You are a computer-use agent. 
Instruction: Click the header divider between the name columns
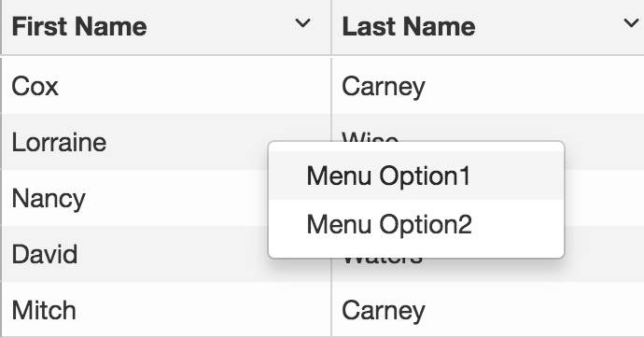tap(331, 27)
